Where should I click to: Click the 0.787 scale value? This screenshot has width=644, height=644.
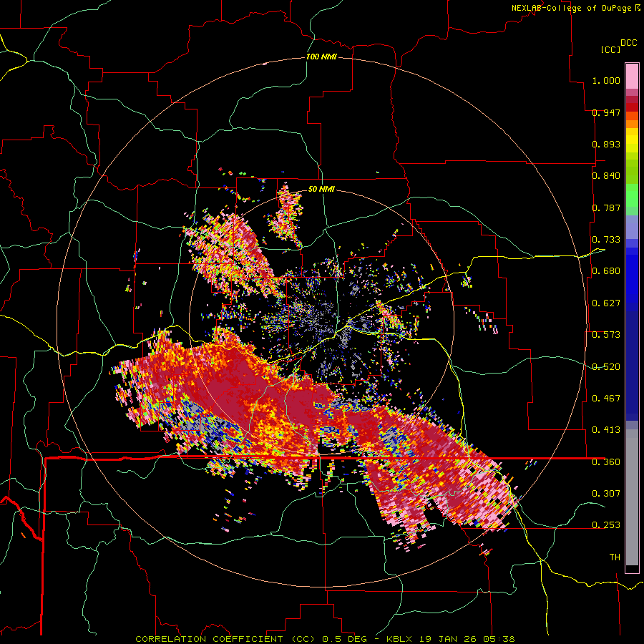tap(606, 208)
